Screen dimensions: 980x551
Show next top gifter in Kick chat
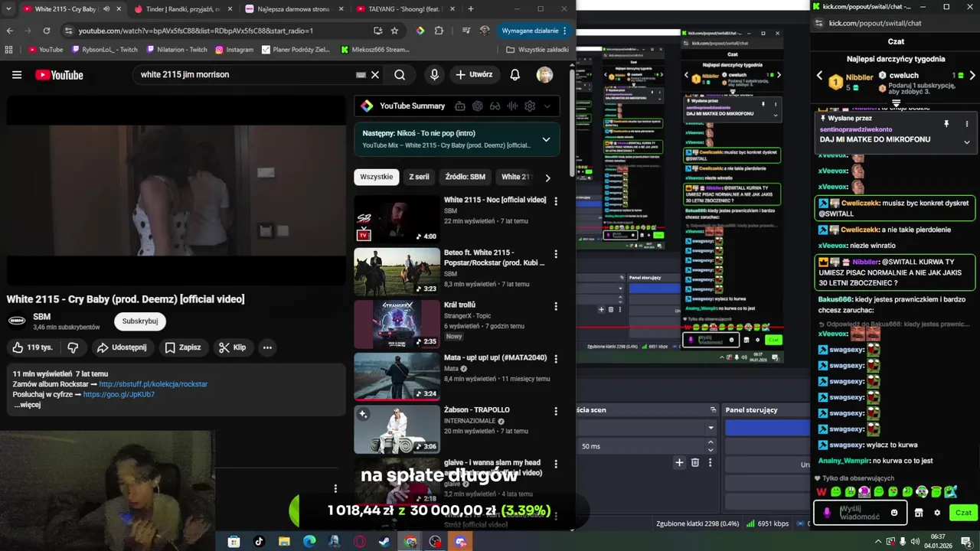972,76
